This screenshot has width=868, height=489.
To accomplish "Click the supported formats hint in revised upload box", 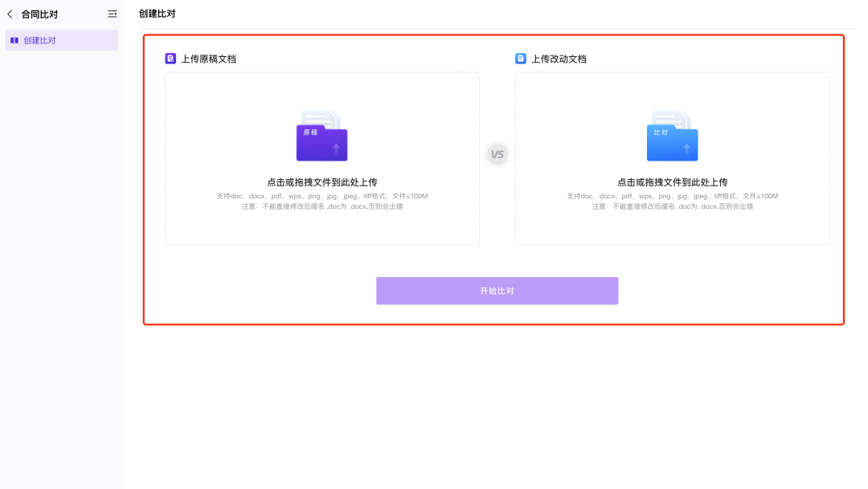I will (672, 196).
